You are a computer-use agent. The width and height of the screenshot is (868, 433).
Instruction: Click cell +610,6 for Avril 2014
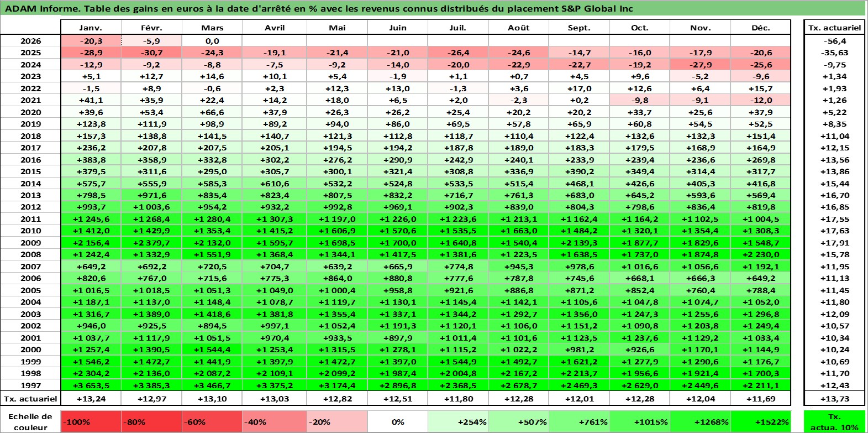275,184
